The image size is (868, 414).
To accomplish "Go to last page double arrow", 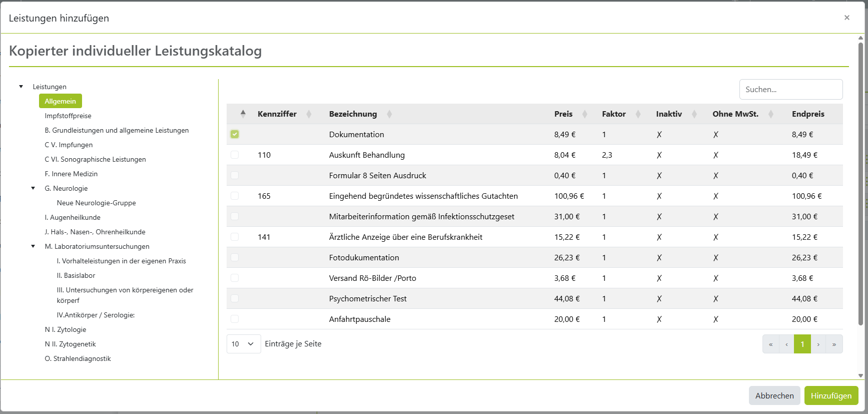I will [834, 344].
